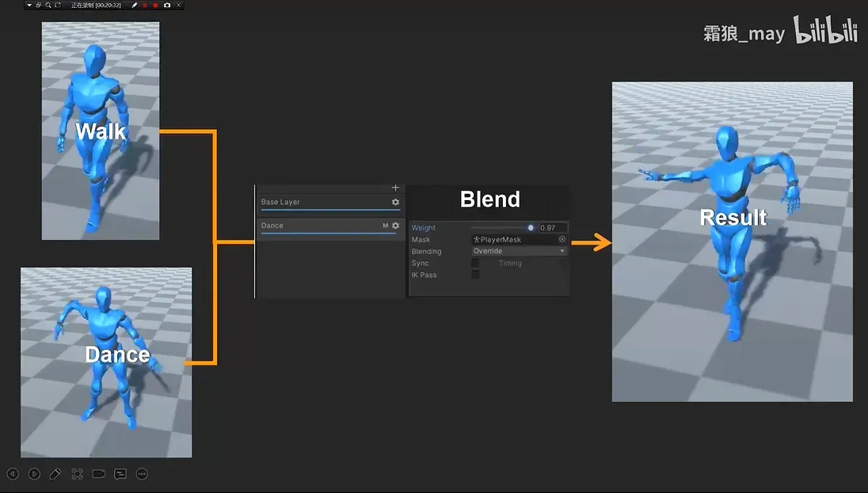Toggle the camera icon in bottom toolbar

pyautogui.click(x=99, y=474)
